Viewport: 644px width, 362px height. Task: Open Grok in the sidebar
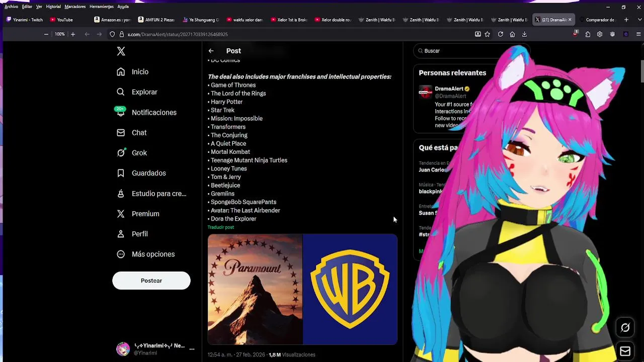coord(132,153)
